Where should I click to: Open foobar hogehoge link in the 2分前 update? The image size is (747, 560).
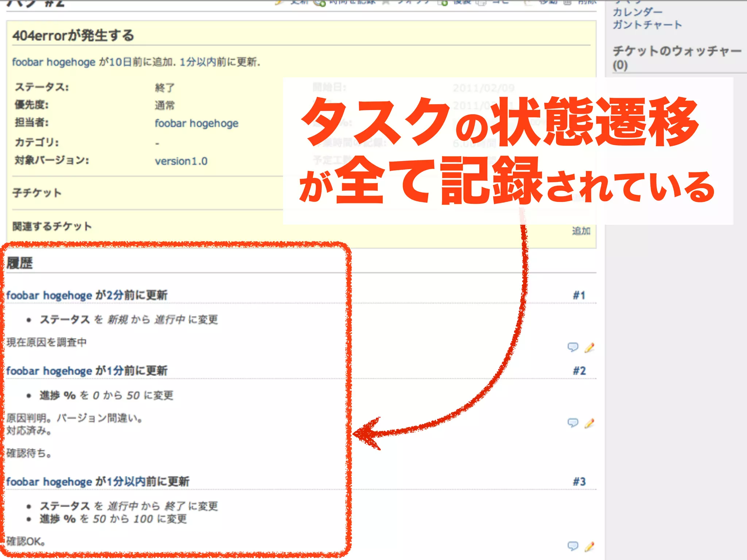pos(49,295)
